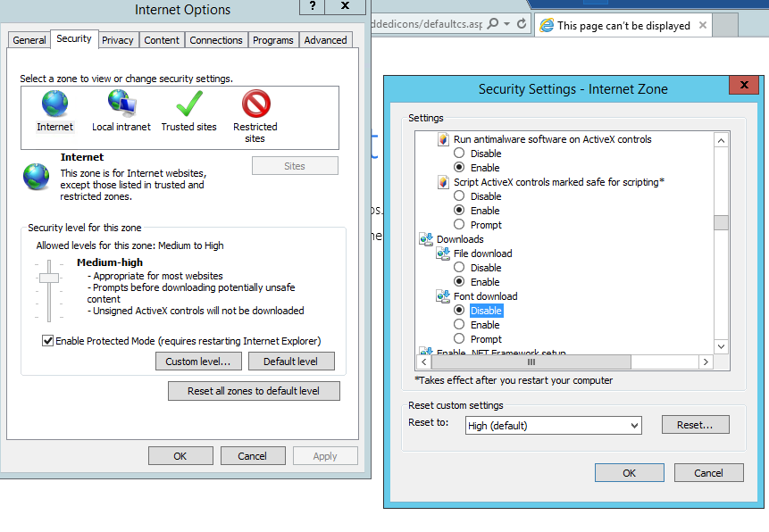Switch to the Connections tab

pyautogui.click(x=216, y=40)
